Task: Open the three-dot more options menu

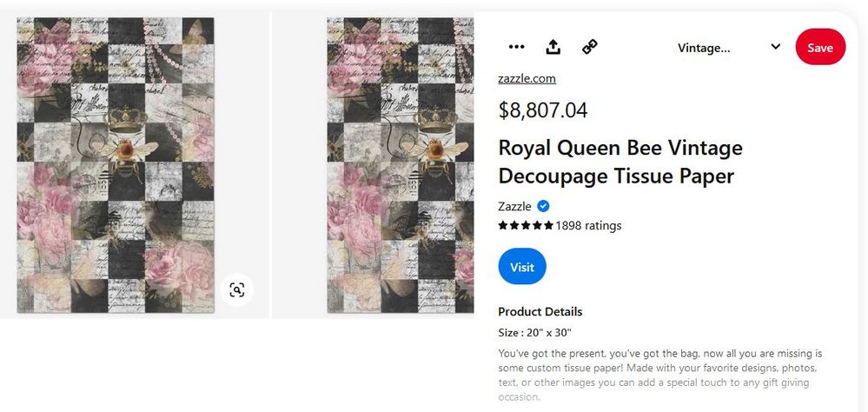Action: pos(516,47)
